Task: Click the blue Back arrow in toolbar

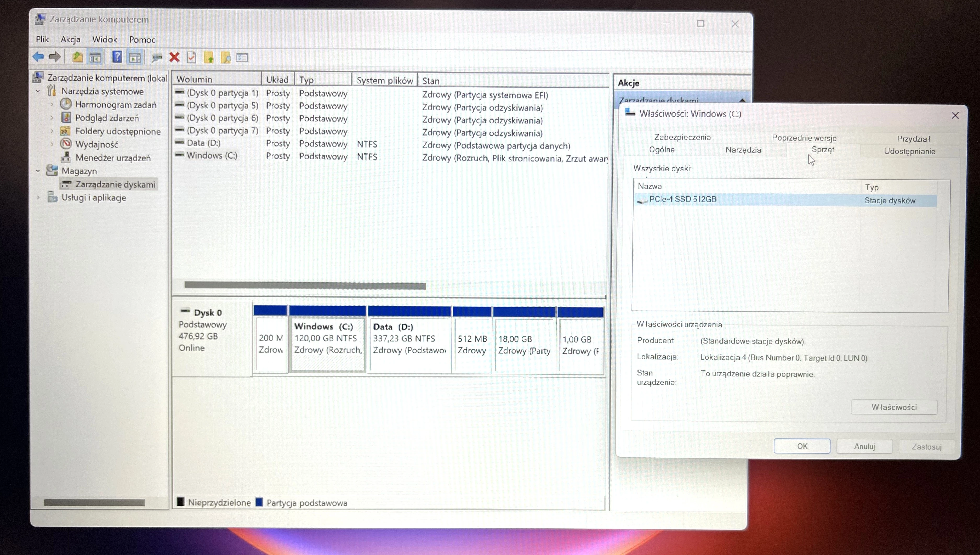Action: [38, 57]
